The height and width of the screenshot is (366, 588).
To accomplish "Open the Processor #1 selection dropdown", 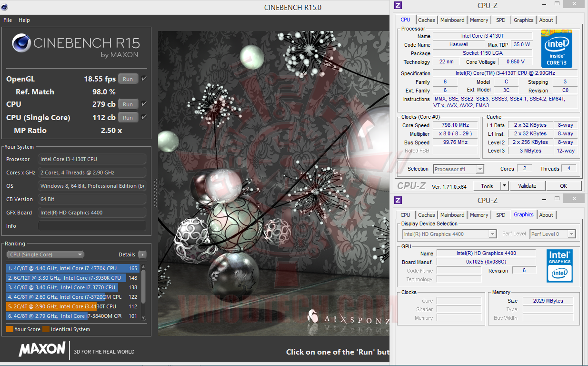I will (x=459, y=169).
